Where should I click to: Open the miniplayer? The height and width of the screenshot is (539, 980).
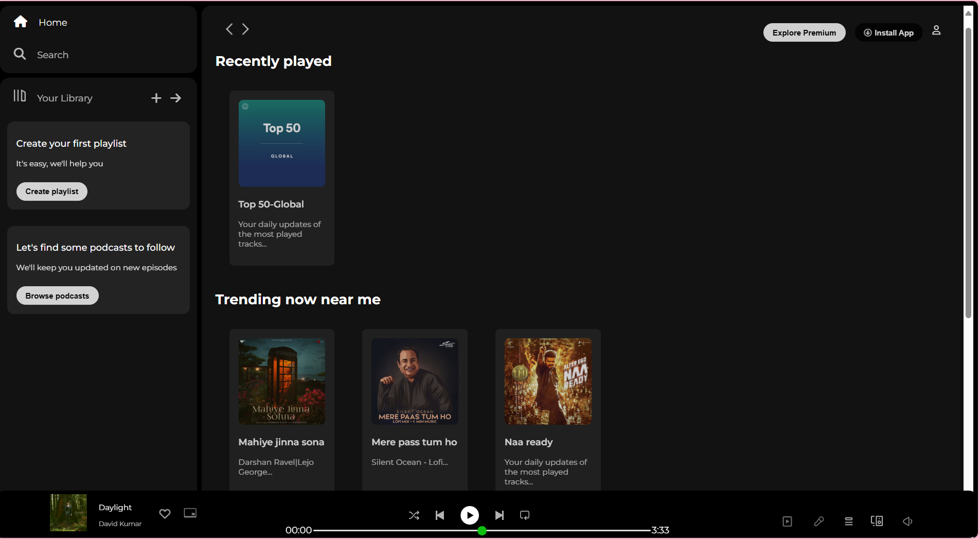(x=190, y=513)
